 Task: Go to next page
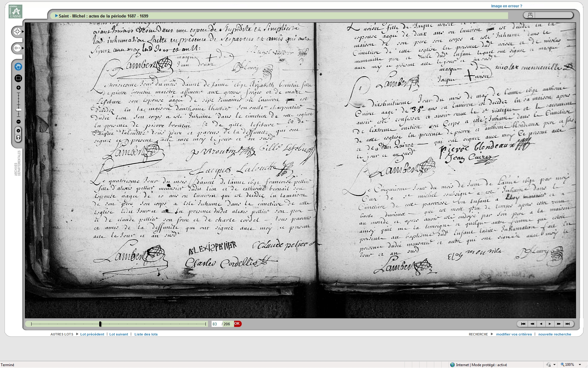tap(550, 324)
